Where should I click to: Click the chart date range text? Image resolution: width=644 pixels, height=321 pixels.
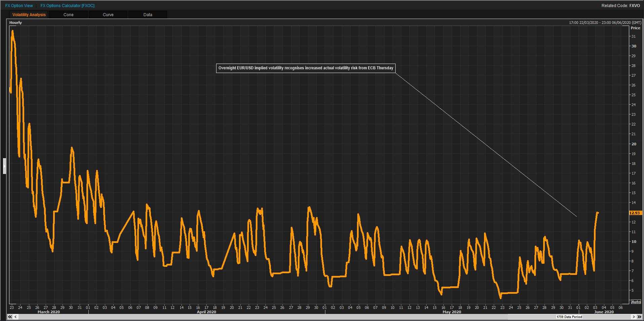(x=605, y=23)
